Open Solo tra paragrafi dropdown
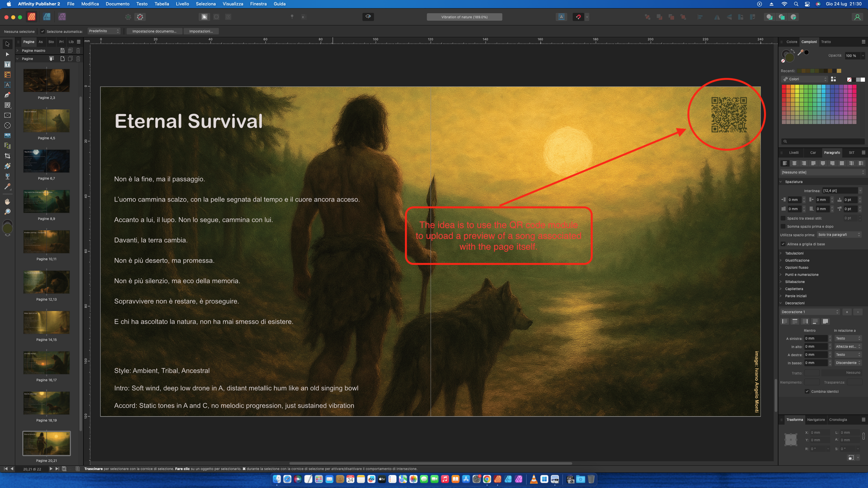Image resolution: width=868 pixels, height=488 pixels. click(x=839, y=235)
